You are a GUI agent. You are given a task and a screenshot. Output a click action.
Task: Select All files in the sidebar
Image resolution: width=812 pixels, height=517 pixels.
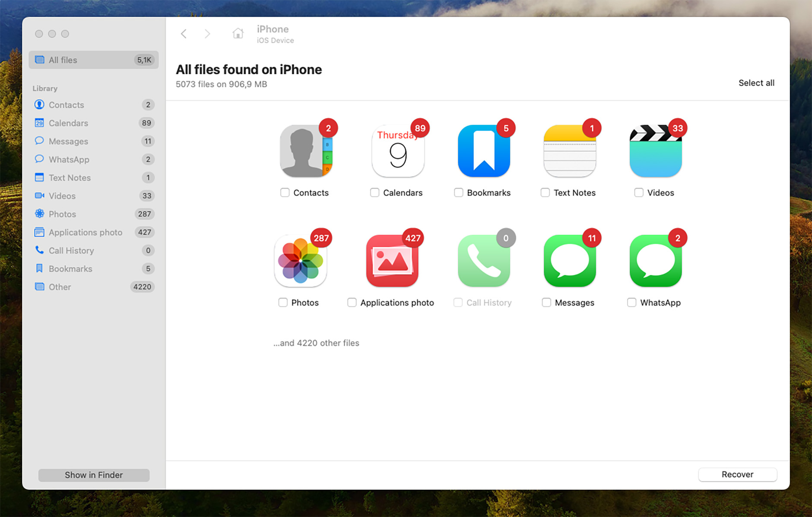coord(93,60)
